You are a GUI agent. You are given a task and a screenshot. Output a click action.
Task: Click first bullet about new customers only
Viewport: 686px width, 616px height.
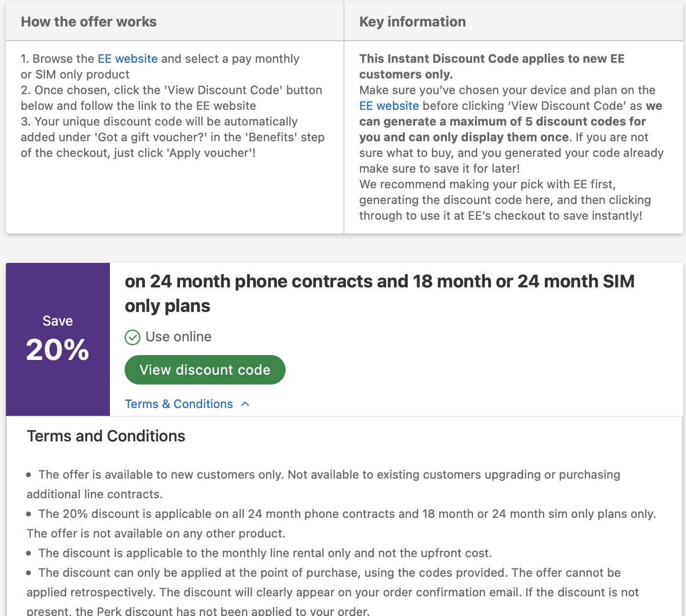pyautogui.click(x=329, y=475)
